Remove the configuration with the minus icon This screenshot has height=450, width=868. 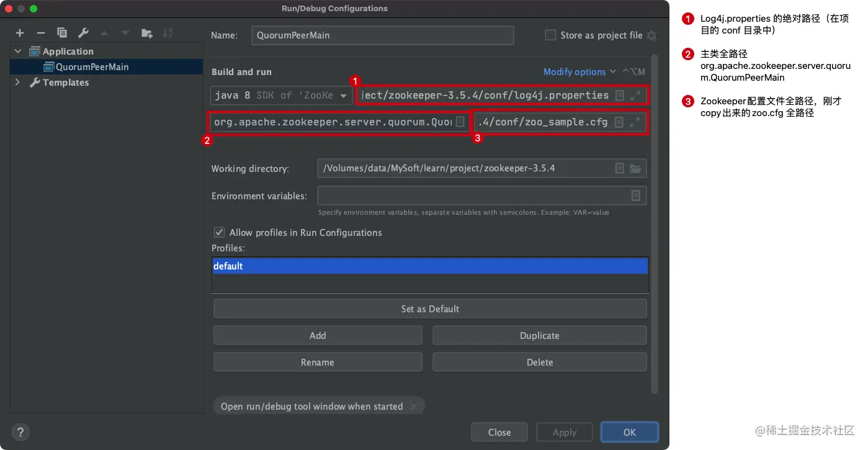coord(41,33)
